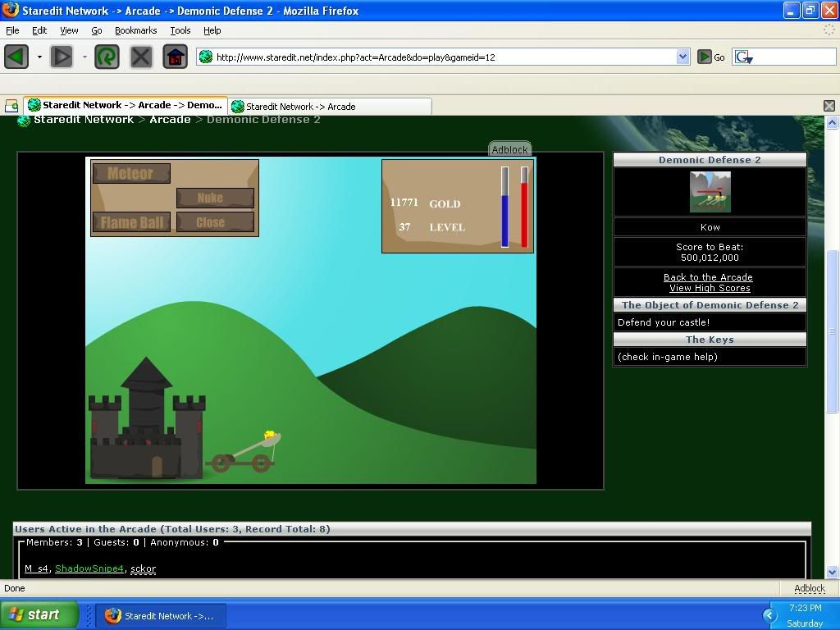The width and height of the screenshot is (840, 630).
Task: Click the Firefox icon in taskbar button
Action: [x=112, y=615]
